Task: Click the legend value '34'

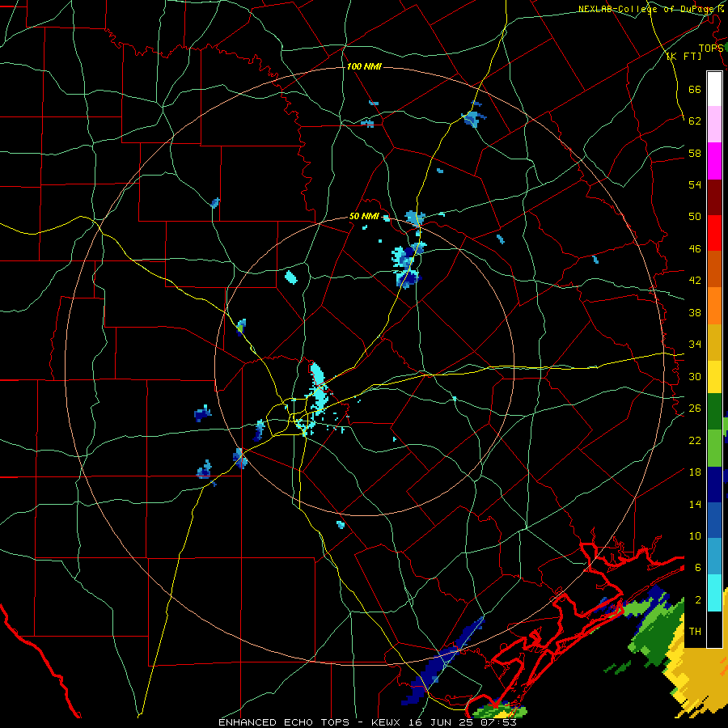Action: [695, 345]
